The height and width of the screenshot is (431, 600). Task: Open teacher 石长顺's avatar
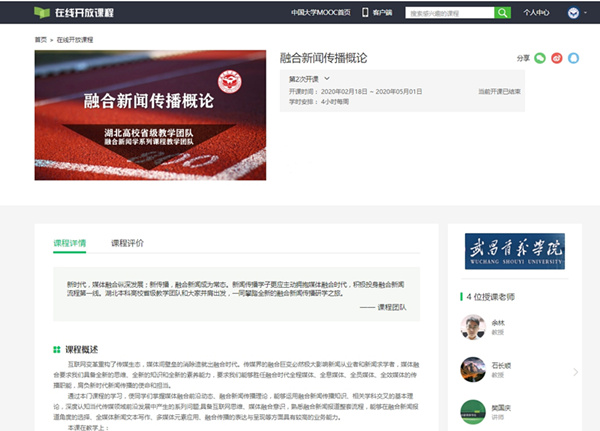click(x=473, y=370)
